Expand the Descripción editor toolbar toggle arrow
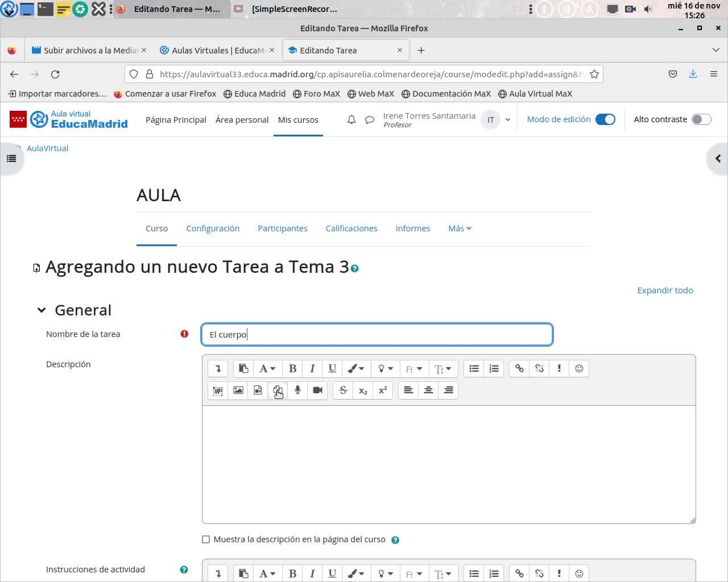This screenshot has height=582, width=728. (218, 368)
